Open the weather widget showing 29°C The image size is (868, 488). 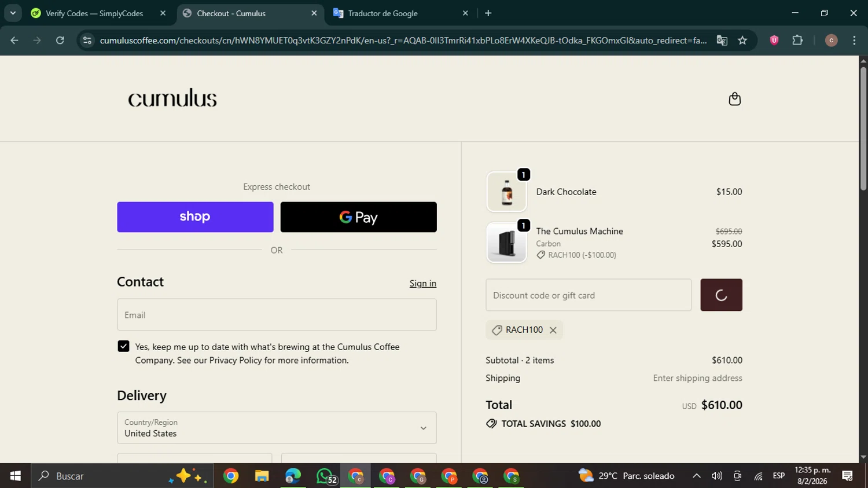(626, 476)
